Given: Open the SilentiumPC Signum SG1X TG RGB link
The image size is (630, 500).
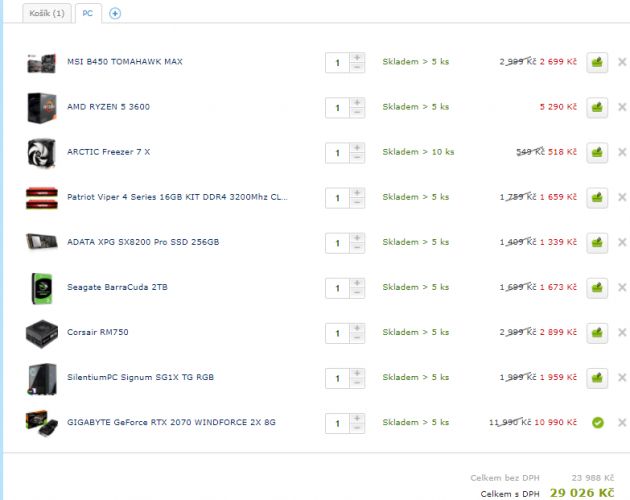Looking at the screenshot, I should [x=140, y=377].
